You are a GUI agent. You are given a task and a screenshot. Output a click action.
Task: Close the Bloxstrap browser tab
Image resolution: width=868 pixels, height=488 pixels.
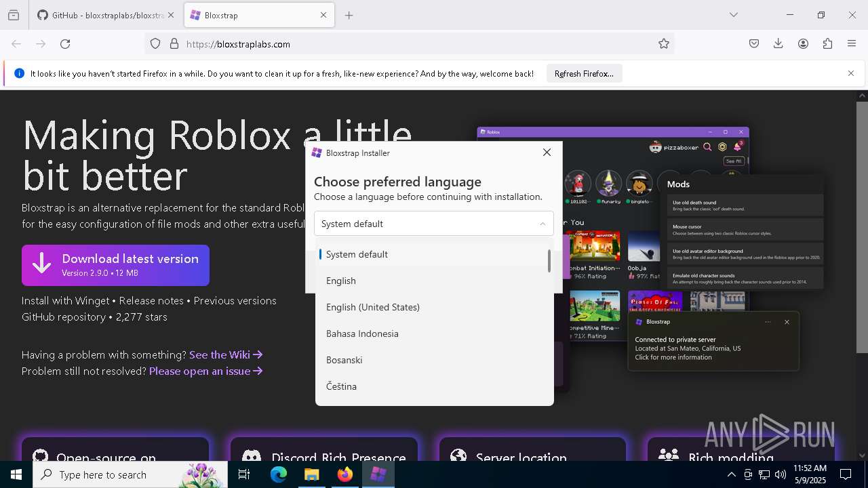click(x=323, y=15)
